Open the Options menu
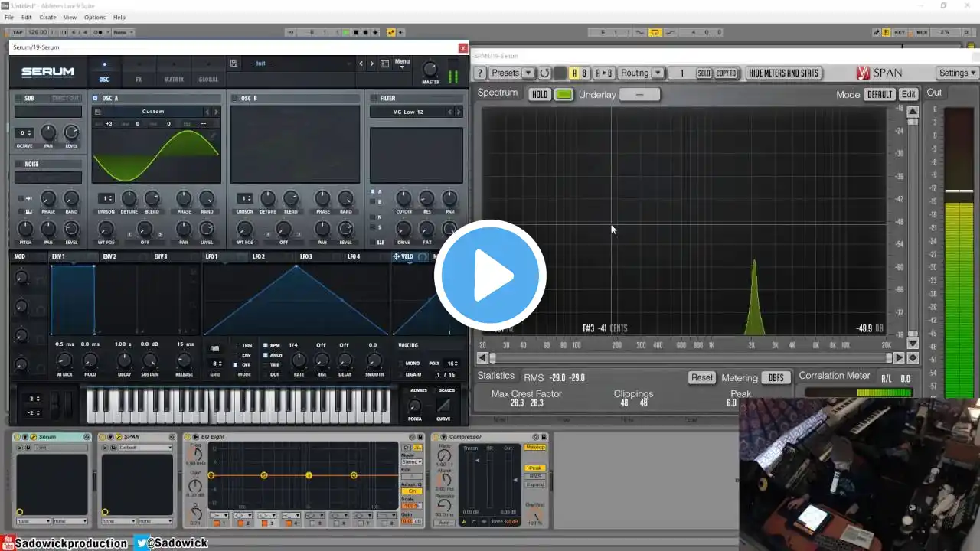This screenshot has height=551, width=980. pyautogui.click(x=95, y=17)
